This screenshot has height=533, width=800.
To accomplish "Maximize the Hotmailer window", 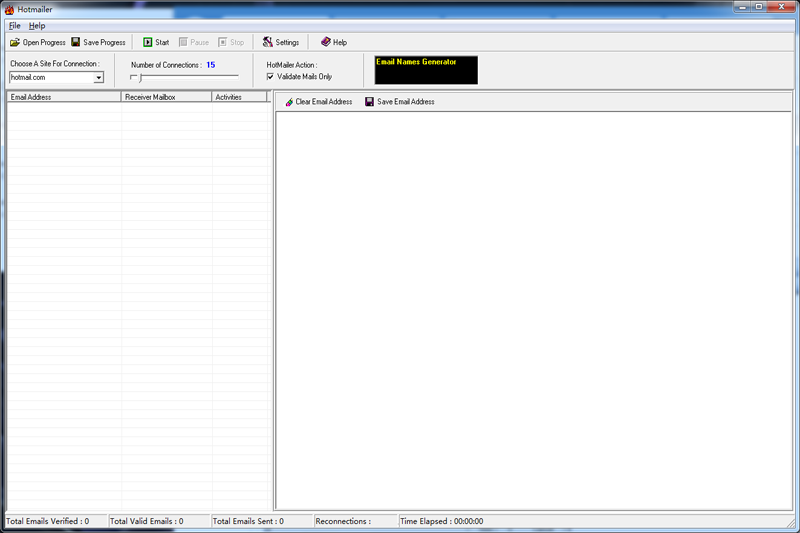I will point(759,7).
